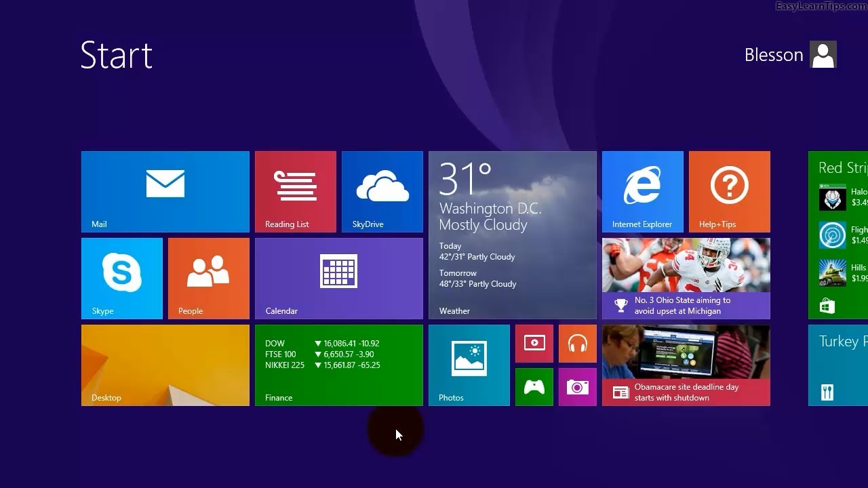Open the Video app
The image size is (868, 488).
click(534, 344)
